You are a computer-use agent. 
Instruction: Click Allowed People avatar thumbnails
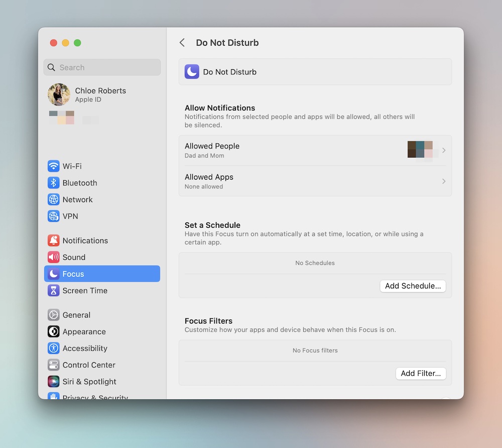pyautogui.click(x=420, y=150)
